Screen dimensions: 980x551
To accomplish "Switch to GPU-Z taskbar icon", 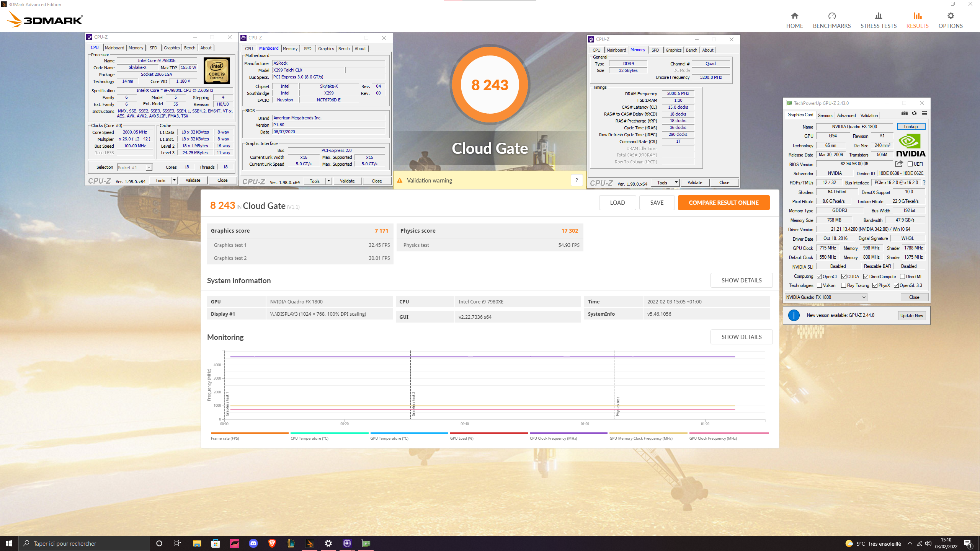I will click(x=366, y=543).
